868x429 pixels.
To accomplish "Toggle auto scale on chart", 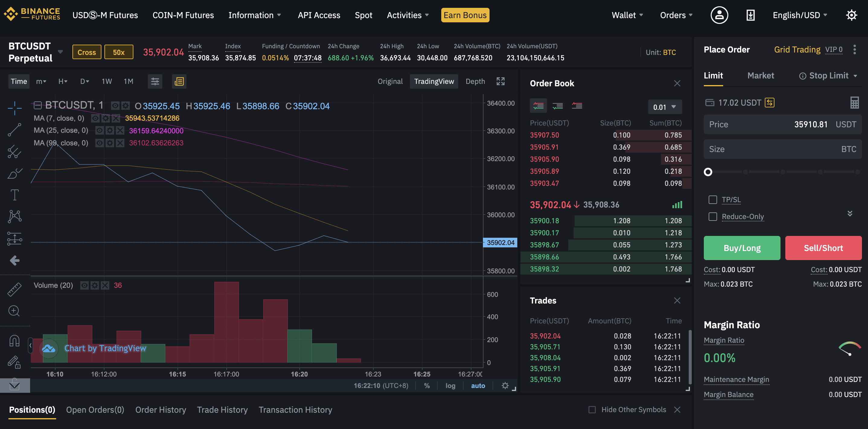I will pos(478,386).
